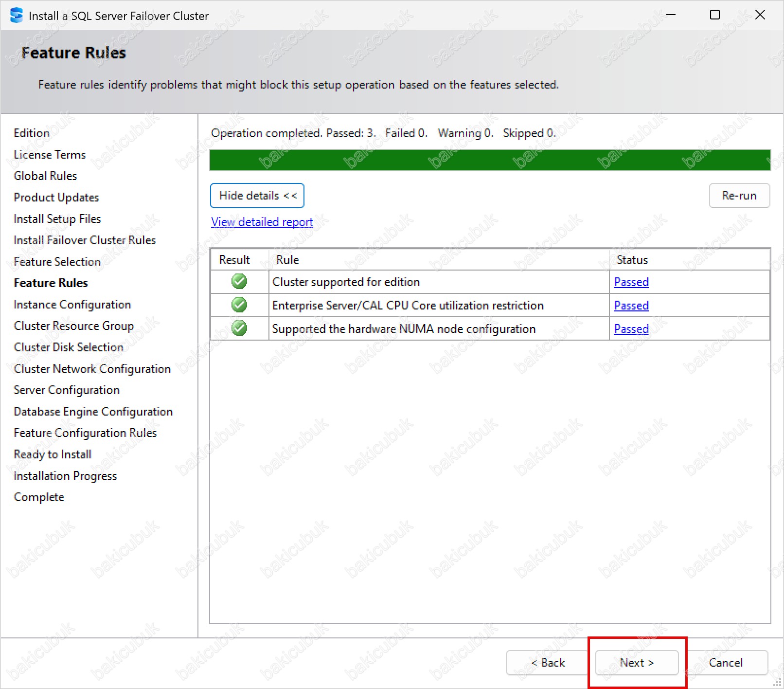This screenshot has height=689, width=784.
Task: Click green check icon for NUMA node rule
Action: (x=239, y=328)
